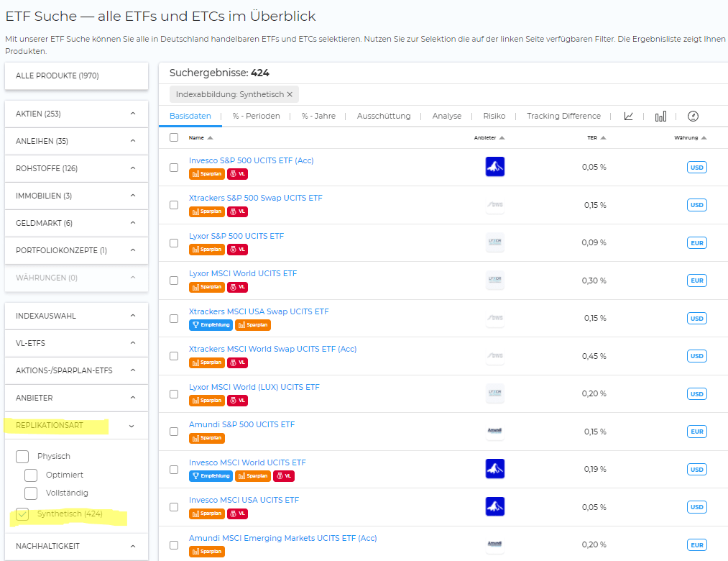The width and height of the screenshot is (728, 561).
Task: Expand the VL-ETFS filter section
Action: 77,344
